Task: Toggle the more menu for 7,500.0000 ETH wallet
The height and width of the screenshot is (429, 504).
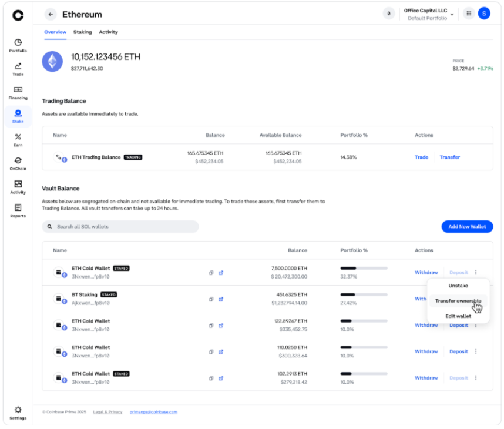Action: [476, 273]
